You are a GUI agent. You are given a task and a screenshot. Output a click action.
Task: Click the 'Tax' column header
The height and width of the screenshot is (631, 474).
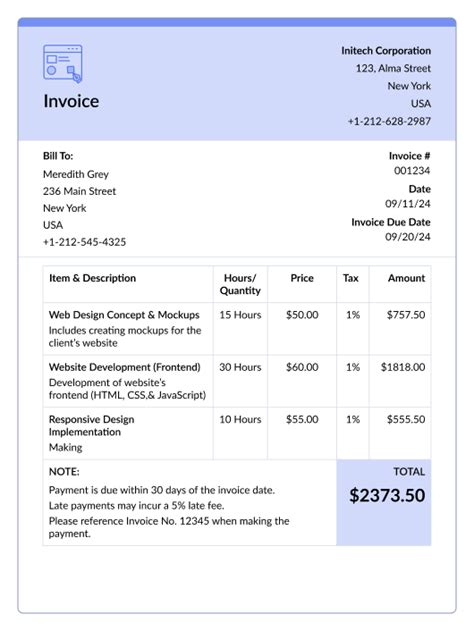click(x=350, y=278)
